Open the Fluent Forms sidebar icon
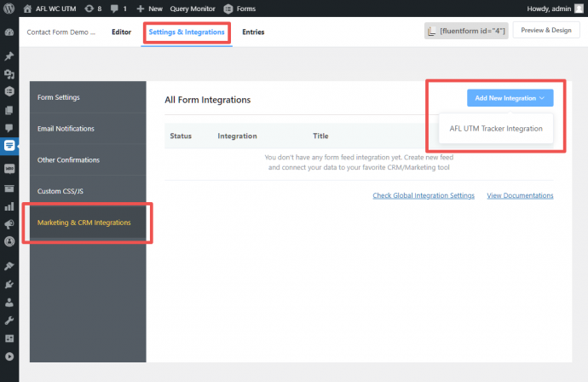The width and height of the screenshot is (588, 382). [9, 146]
